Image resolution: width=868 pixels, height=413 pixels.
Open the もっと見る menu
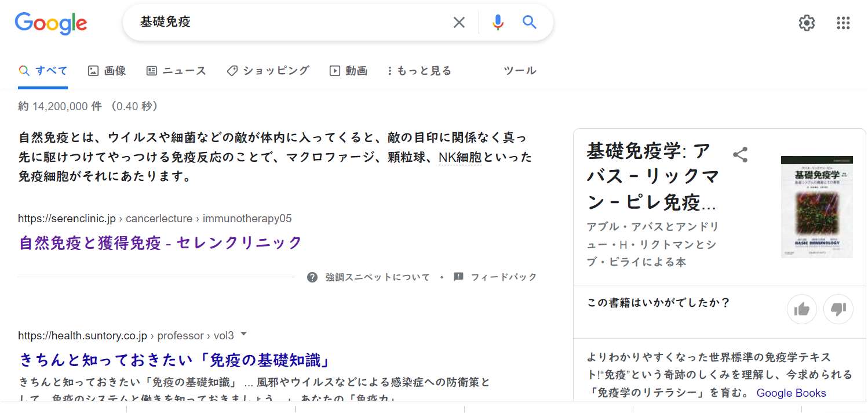pyautogui.click(x=420, y=71)
